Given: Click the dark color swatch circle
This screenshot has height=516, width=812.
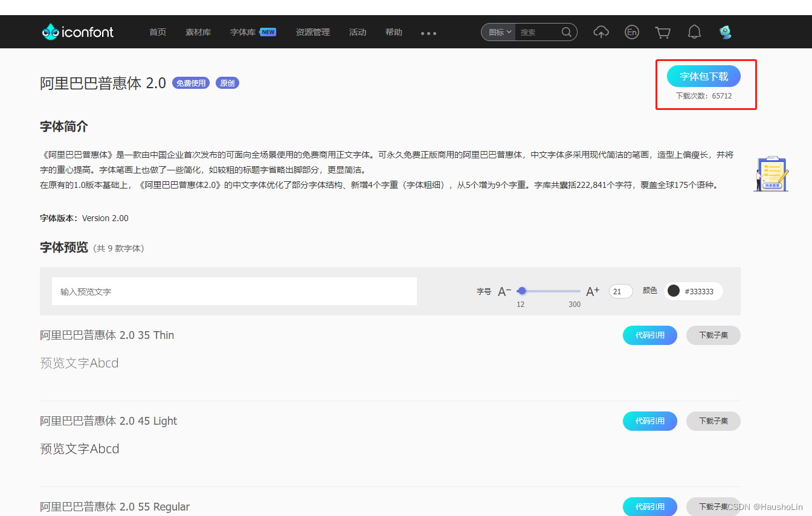Looking at the screenshot, I should (674, 291).
